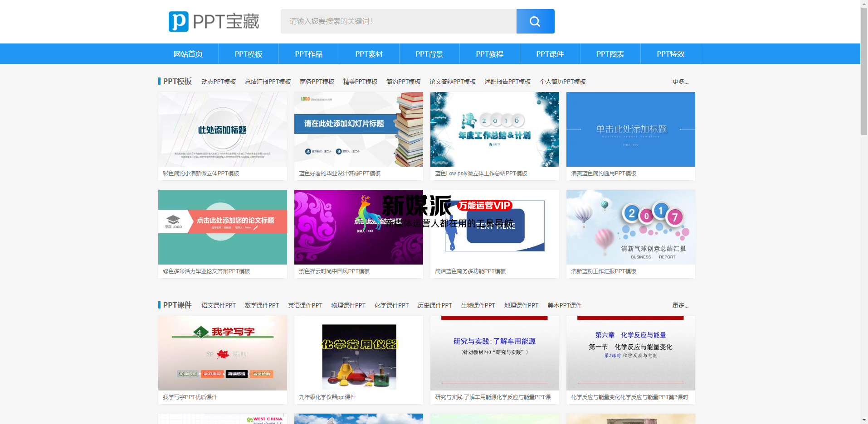The height and width of the screenshot is (424, 868).
Task: Open the PPT素材 nav item
Action: tap(369, 54)
